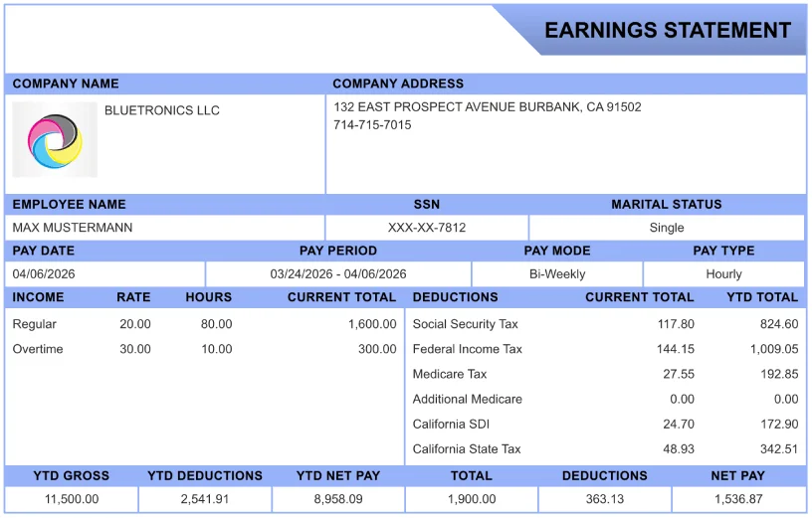Click Federal Income Tax YTD 1,009.05

(774, 349)
